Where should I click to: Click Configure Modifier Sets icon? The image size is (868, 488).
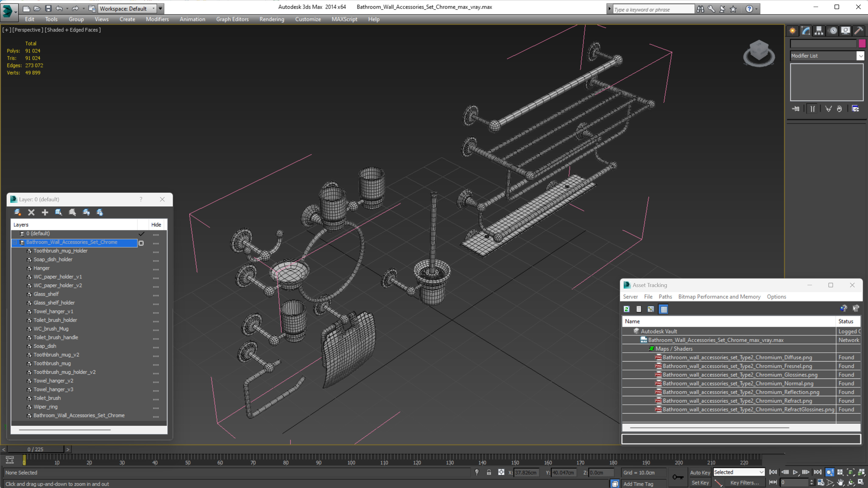(x=855, y=109)
